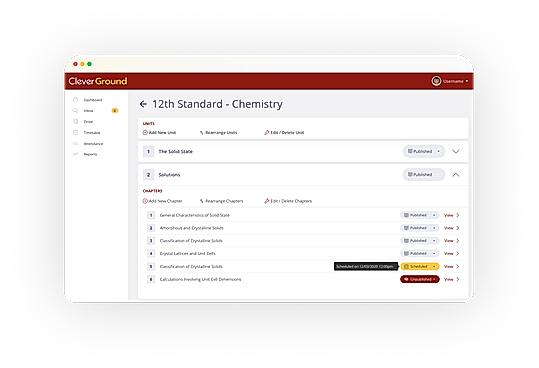Viewport: 539px width, 368px height.
Task: Go to Timetable in the sidebar
Action: 92,133
